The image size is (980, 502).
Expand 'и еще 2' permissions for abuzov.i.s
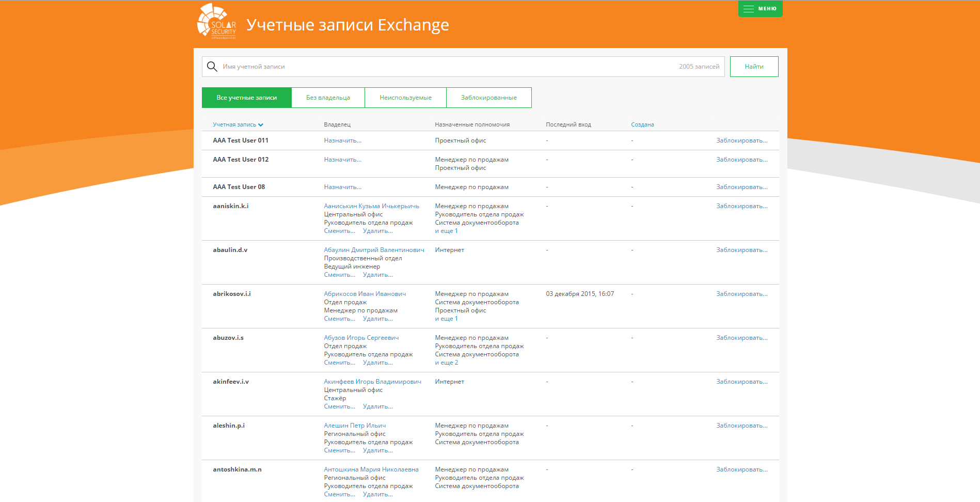tap(446, 363)
